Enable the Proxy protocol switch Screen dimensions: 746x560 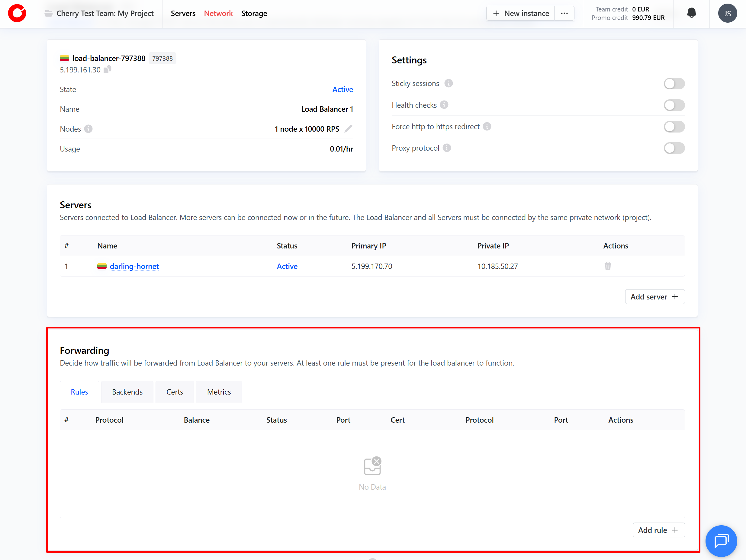point(674,148)
